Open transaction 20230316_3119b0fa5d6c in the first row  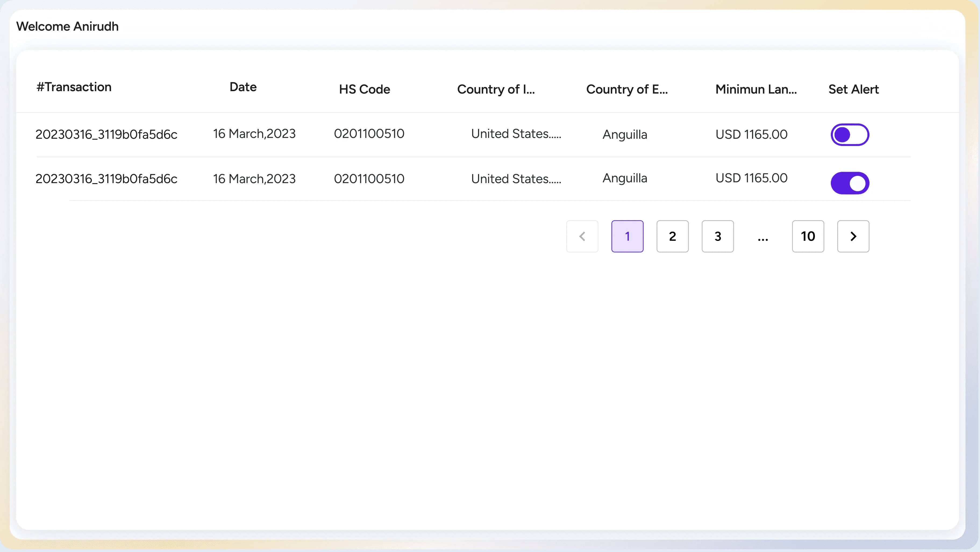click(106, 134)
